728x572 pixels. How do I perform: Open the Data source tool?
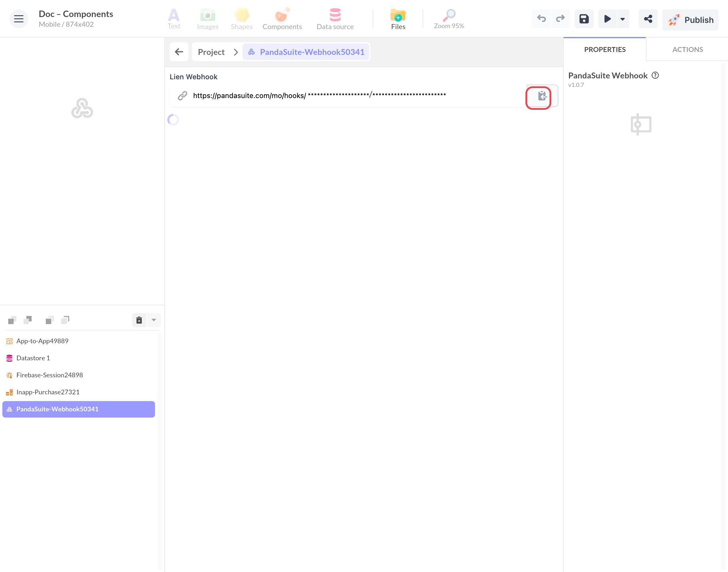[x=335, y=19]
